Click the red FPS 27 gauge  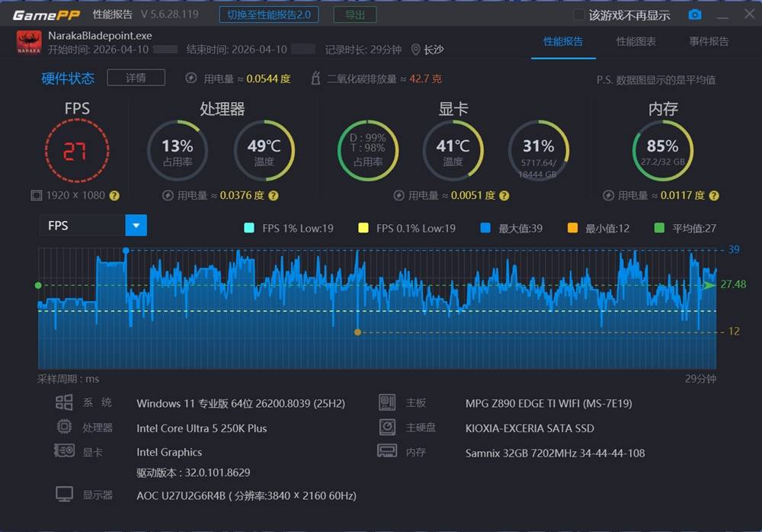tap(77, 151)
